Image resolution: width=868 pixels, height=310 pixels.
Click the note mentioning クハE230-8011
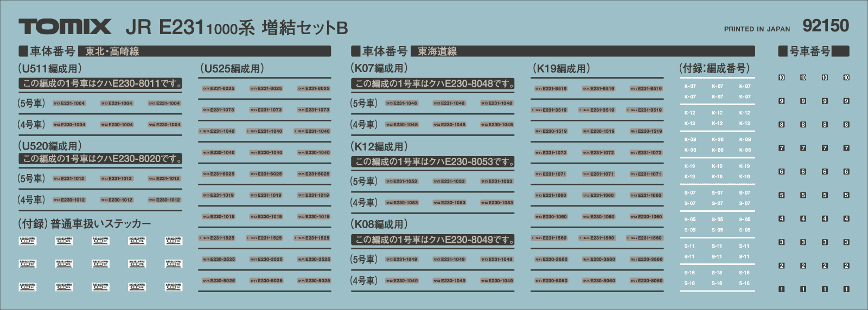100,83
